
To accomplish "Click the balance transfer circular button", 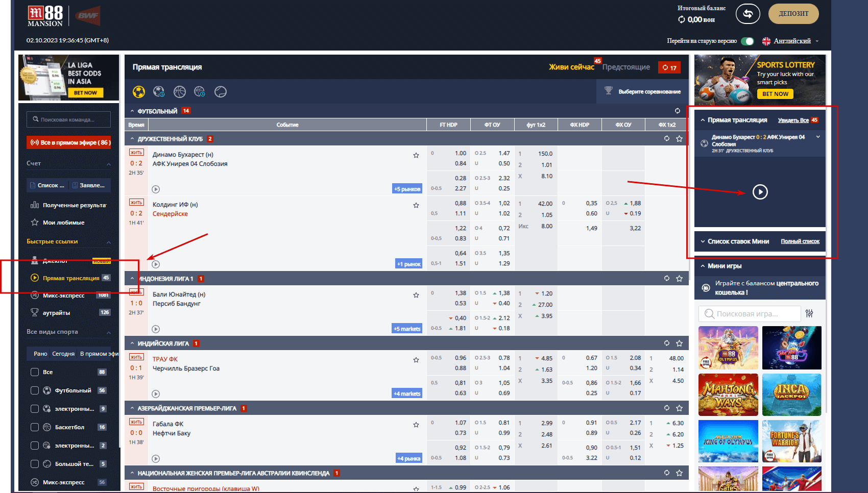I will pyautogui.click(x=748, y=14).
